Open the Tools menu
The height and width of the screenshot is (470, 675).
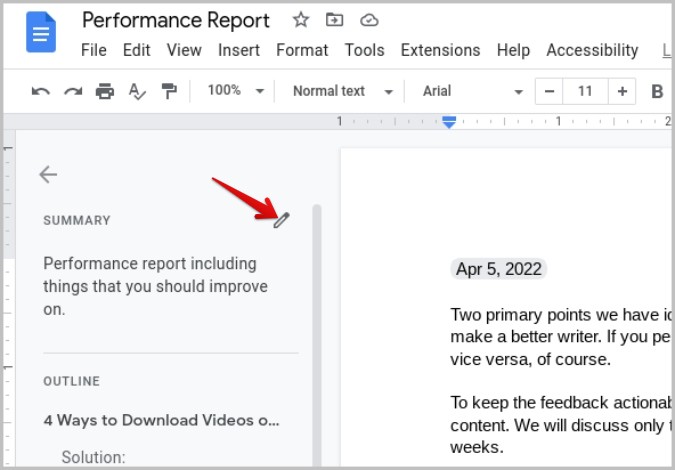coord(364,50)
